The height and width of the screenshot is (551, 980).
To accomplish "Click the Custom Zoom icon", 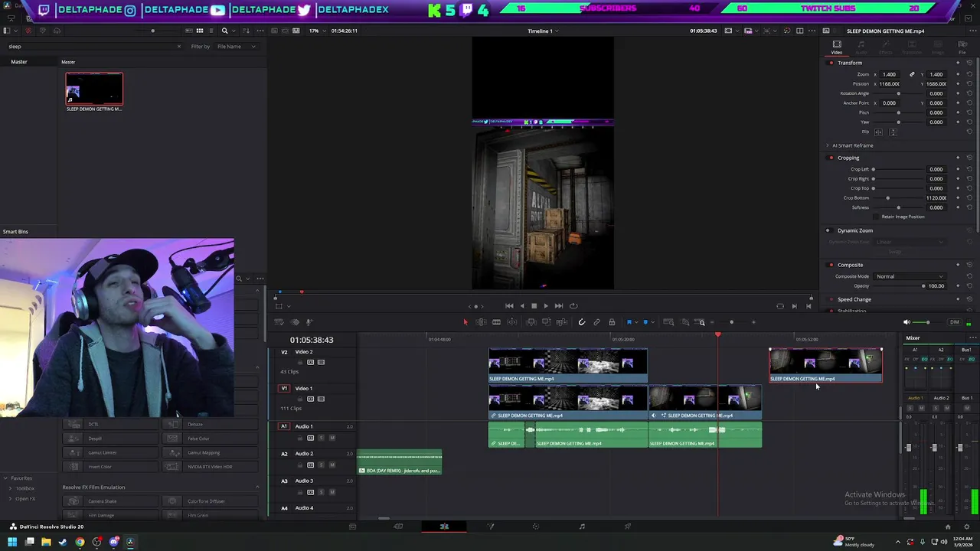I will tap(701, 322).
